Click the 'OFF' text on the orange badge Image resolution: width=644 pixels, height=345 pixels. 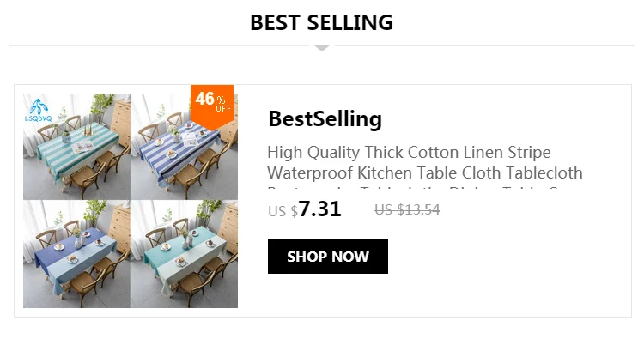click(x=223, y=109)
